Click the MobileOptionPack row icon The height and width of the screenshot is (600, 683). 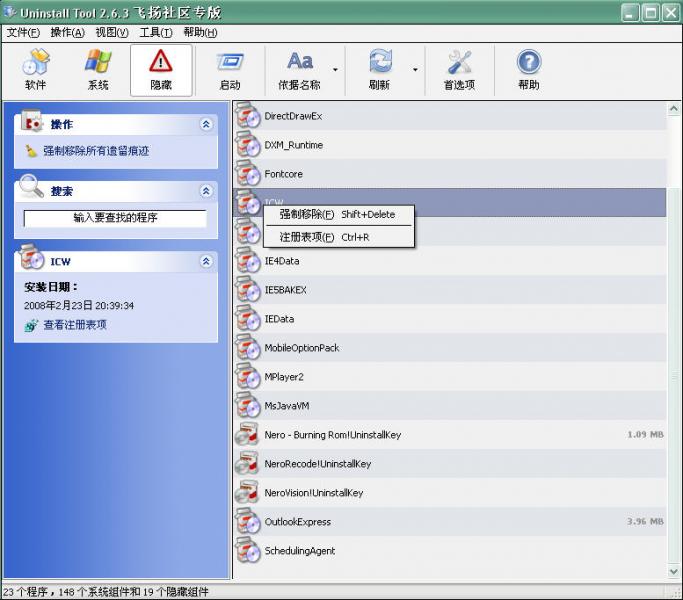[x=247, y=348]
